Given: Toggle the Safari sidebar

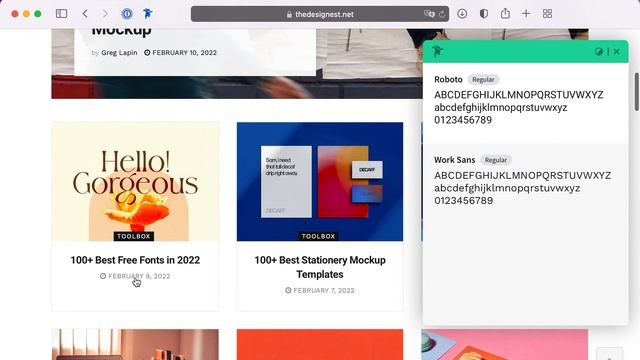Looking at the screenshot, I should point(62,14).
